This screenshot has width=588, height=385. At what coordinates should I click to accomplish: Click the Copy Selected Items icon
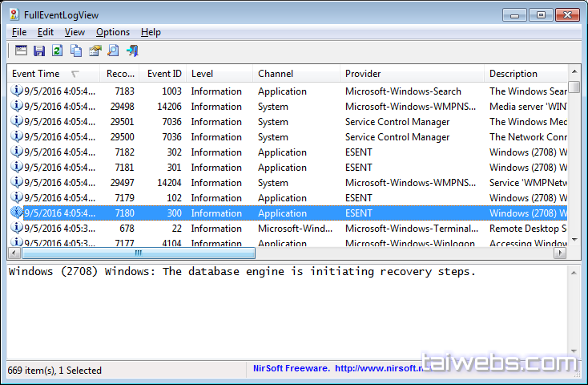click(76, 51)
